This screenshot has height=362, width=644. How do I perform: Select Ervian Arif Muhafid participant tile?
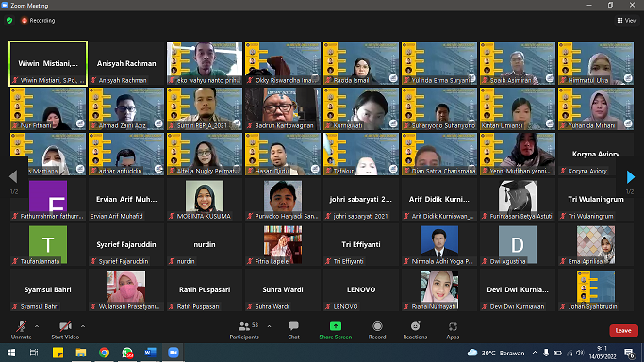tap(126, 200)
